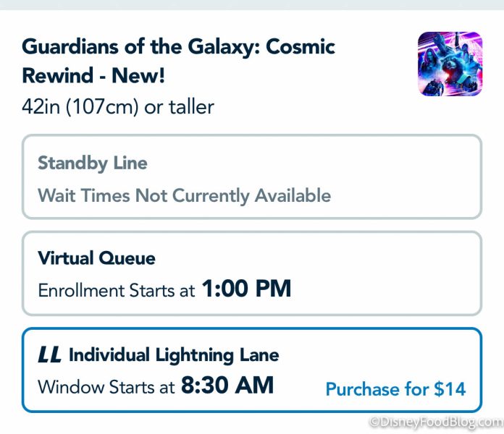Click the $14 price amount
Screen dimensions: 504x434
pos(450,388)
